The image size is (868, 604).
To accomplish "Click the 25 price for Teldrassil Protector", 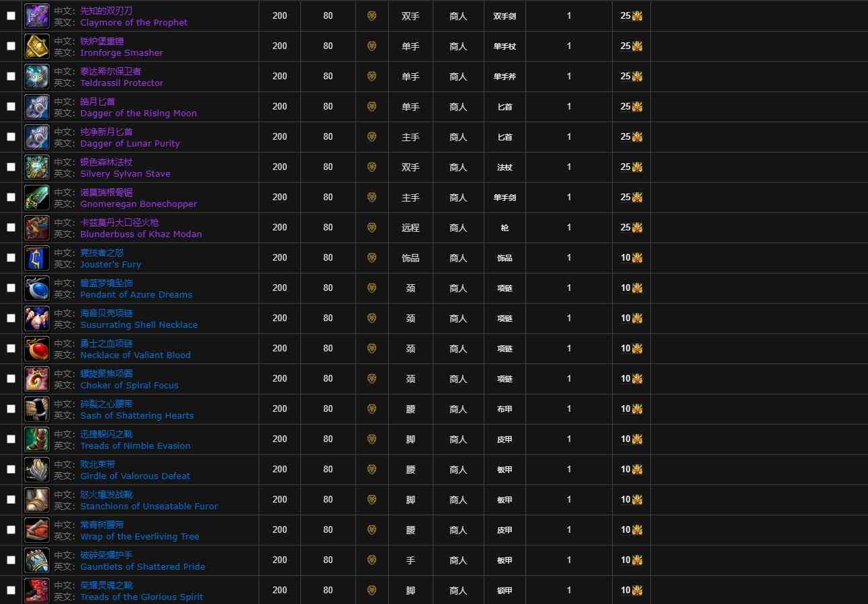I will 625,77.
